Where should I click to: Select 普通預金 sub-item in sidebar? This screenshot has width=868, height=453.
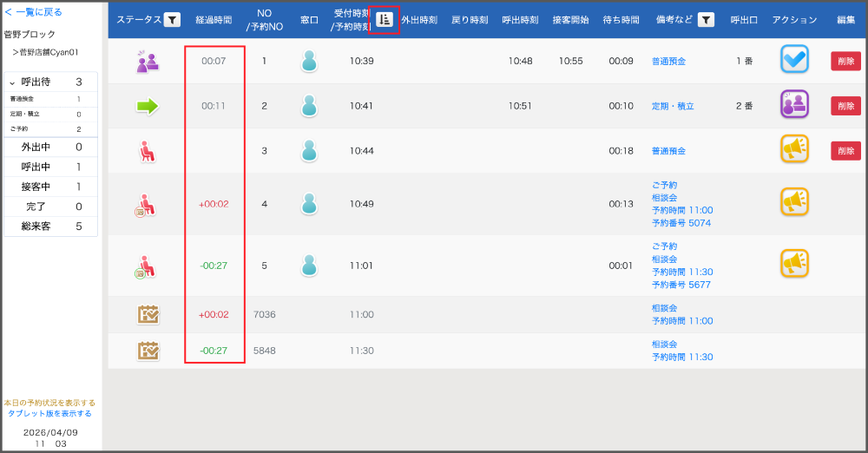pos(51,99)
